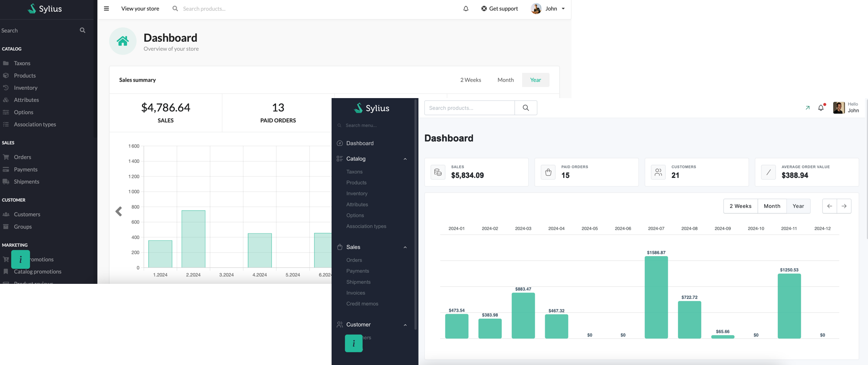The width and height of the screenshot is (868, 365).
Task: Click the notification bell with red dot
Action: 821,107
